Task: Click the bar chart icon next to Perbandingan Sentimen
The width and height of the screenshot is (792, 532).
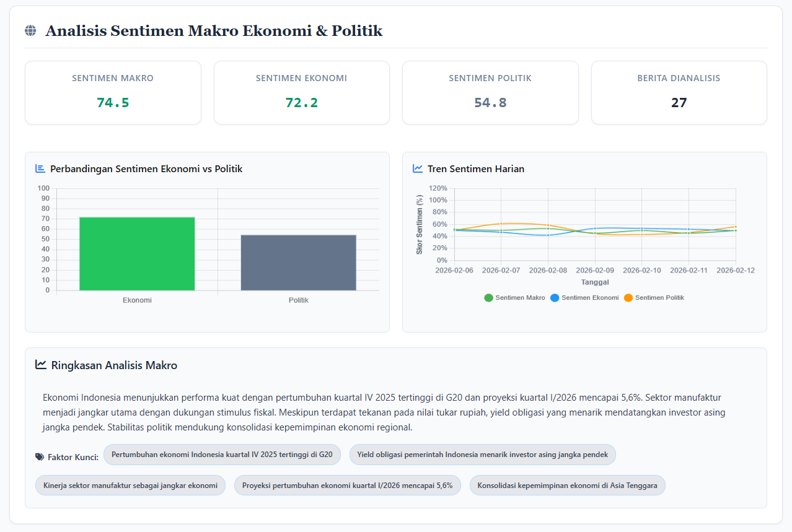Action: tap(40, 168)
